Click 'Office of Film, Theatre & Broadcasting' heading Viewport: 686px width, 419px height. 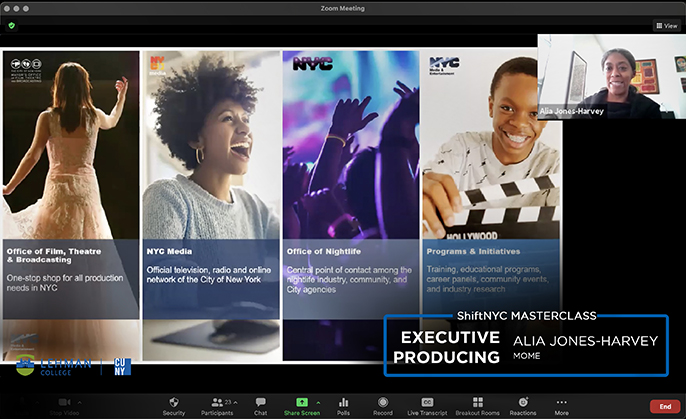coord(54,255)
